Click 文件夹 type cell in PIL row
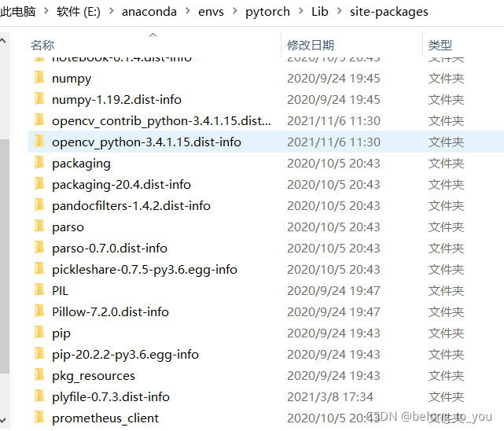 pos(446,290)
